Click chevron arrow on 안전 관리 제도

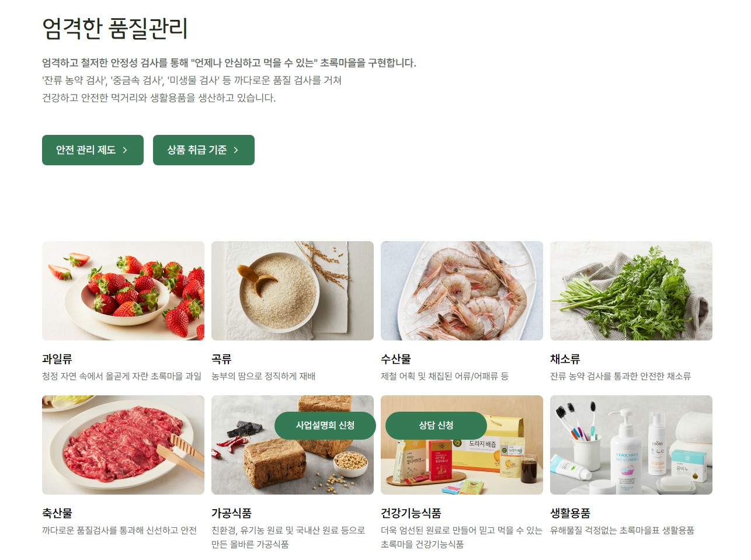(x=125, y=150)
